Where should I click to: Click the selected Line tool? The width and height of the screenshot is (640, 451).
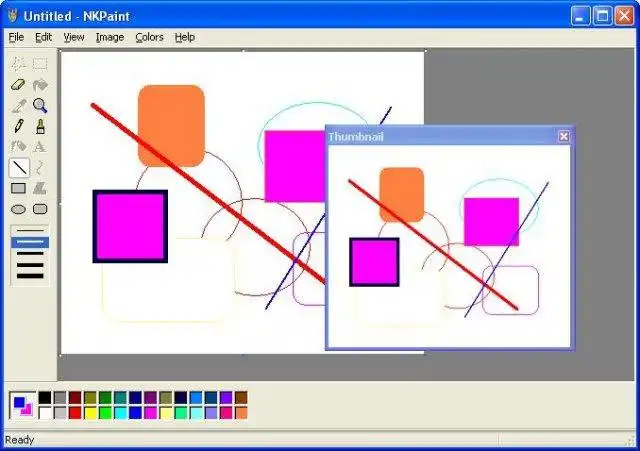[19, 167]
